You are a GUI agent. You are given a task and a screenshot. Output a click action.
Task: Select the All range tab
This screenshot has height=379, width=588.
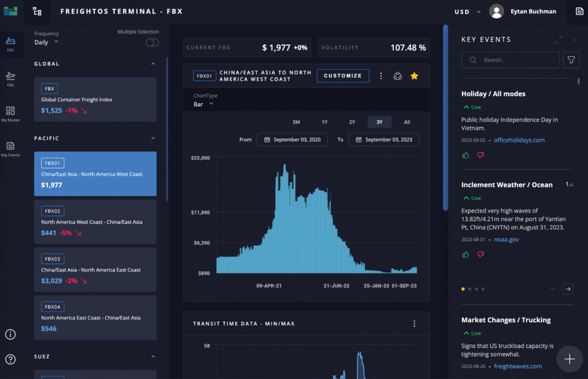[x=407, y=122]
